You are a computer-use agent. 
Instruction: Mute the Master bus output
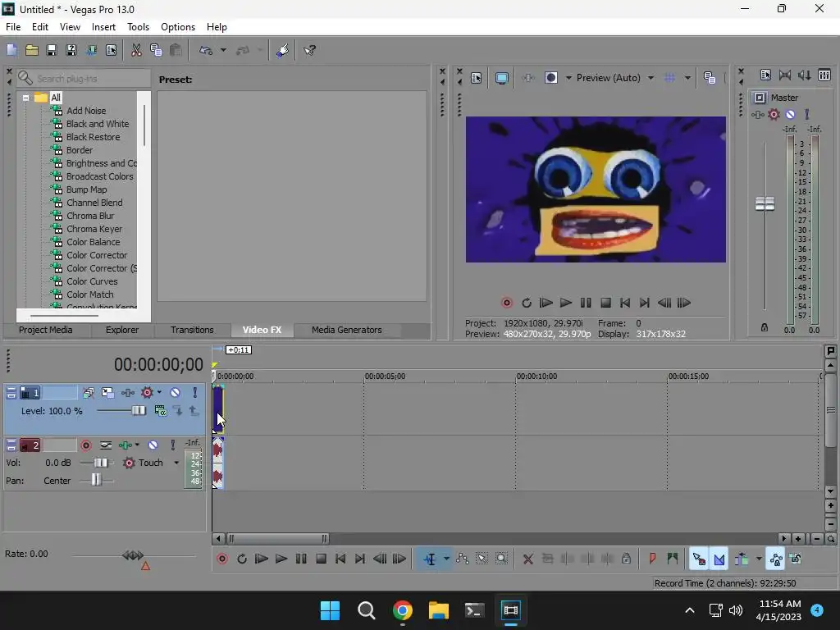click(790, 114)
